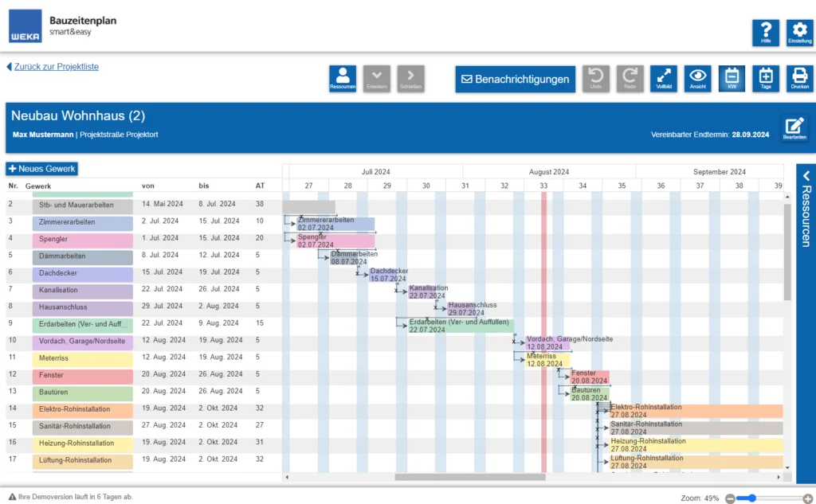
Task: Enable Vollbild fullscreen mode
Action: [664, 78]
